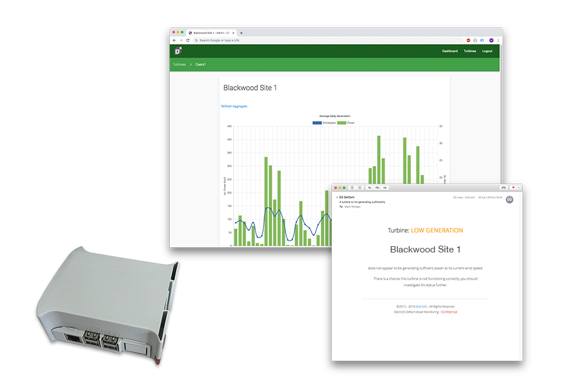Click the grey circular extension icon
This screenshot has width=568, height=392.
475,40
